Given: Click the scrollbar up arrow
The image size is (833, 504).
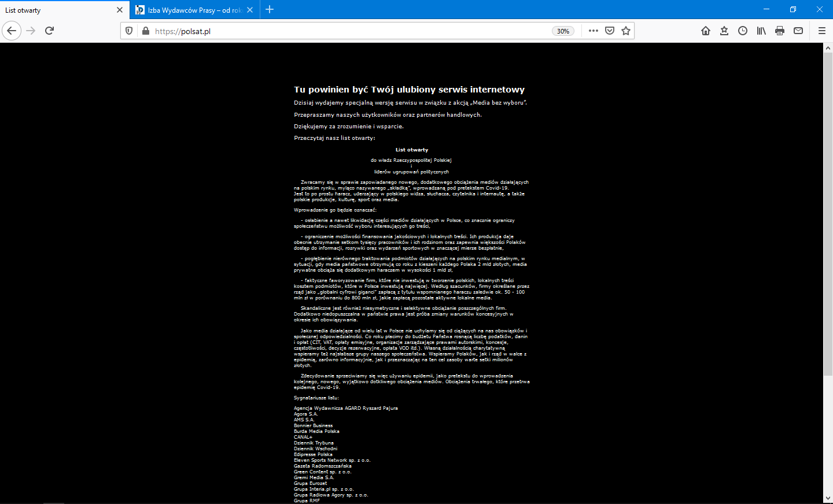Looking at the screenshot, I should (828, 48).
